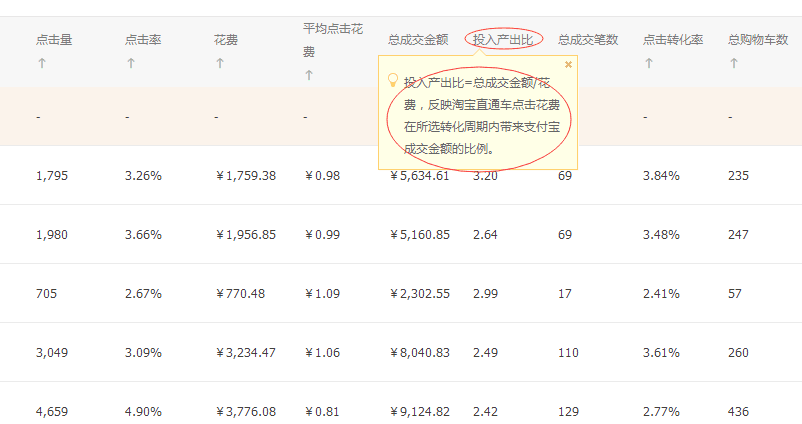Sort by 点击率 using its arrow
Viewport: 802px width, 424px height.
[131, 63]
